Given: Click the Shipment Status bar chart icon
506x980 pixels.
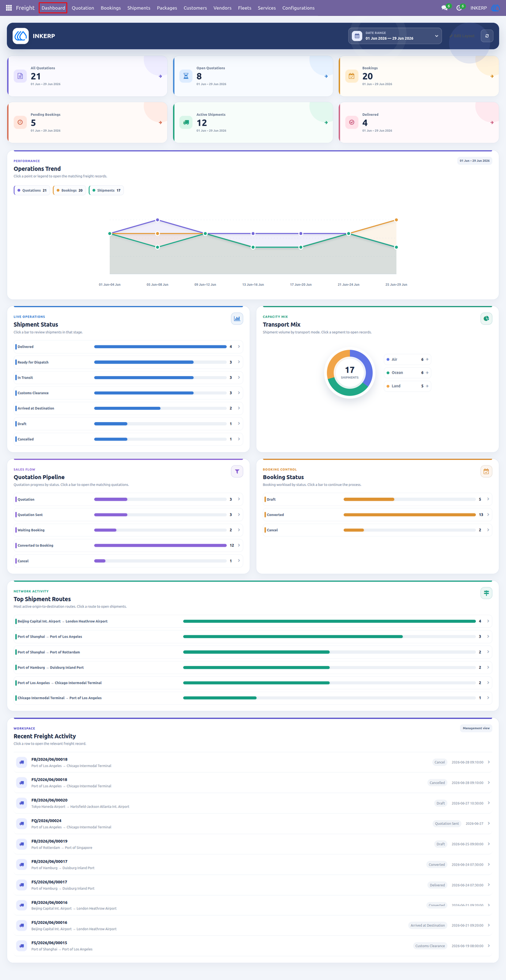Looking at the screenshot, I should pos(237,318).
